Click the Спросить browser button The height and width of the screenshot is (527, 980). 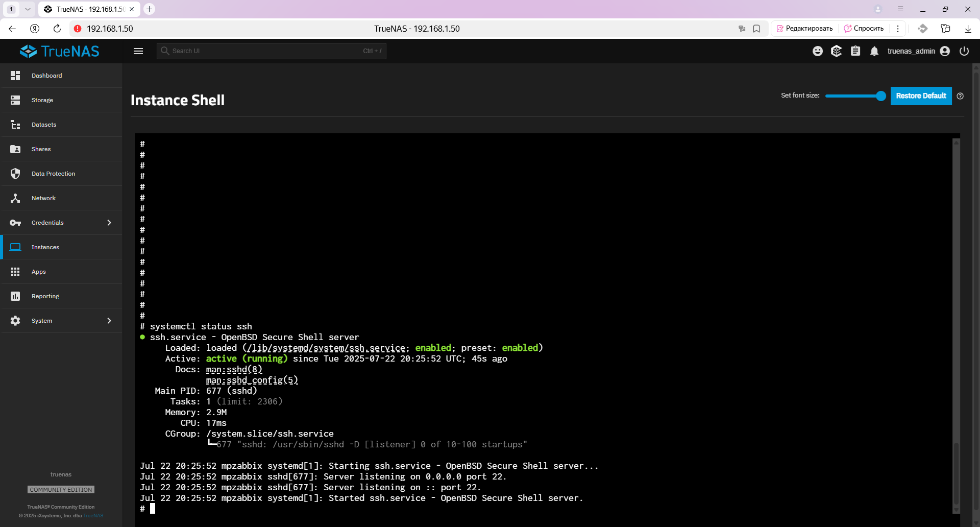pos(864,29)
